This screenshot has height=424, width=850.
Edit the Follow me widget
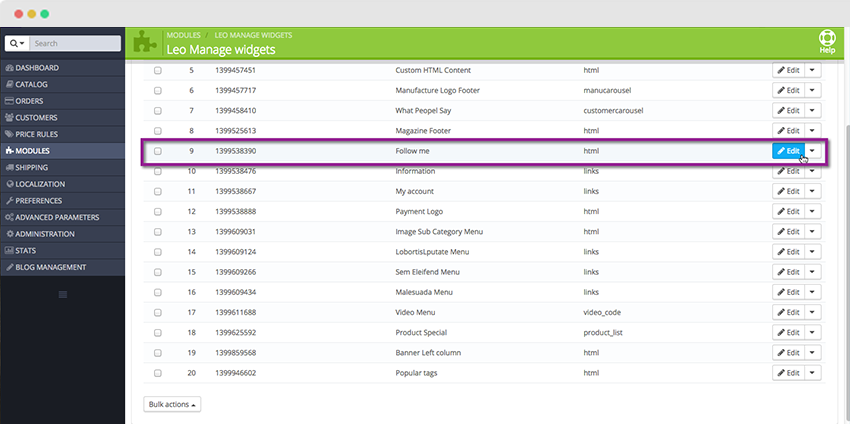[x=788, y=151]
